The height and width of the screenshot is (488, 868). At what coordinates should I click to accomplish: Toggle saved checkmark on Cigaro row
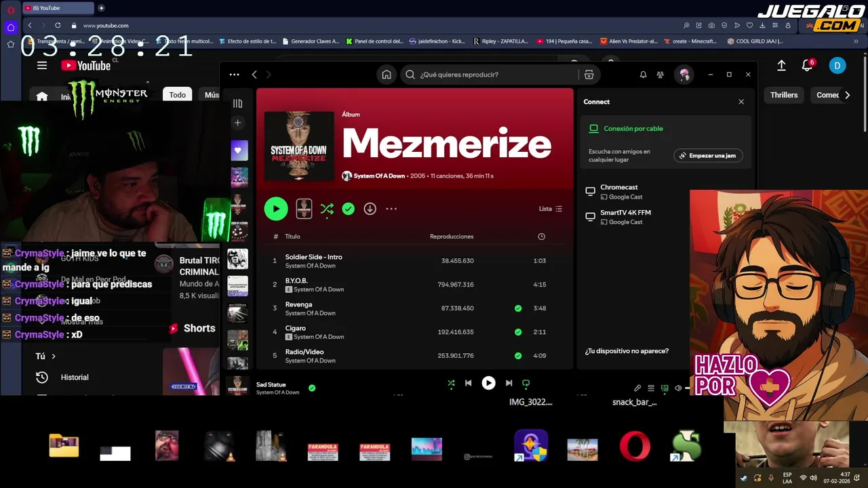coord(518,332)
